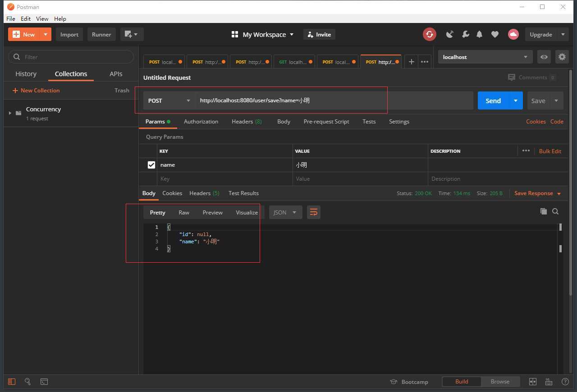
Task: Open the request Headers (8) tab
Action: point(247,121)
